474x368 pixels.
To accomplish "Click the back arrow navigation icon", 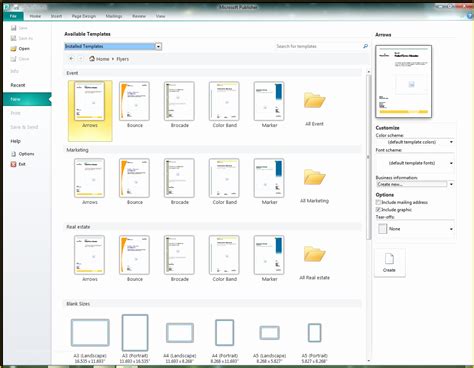I will click(x=71, y=59).
